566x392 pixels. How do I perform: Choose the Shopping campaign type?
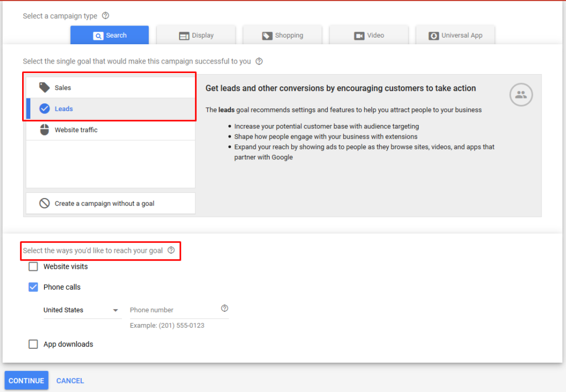[x=282, y=35]
